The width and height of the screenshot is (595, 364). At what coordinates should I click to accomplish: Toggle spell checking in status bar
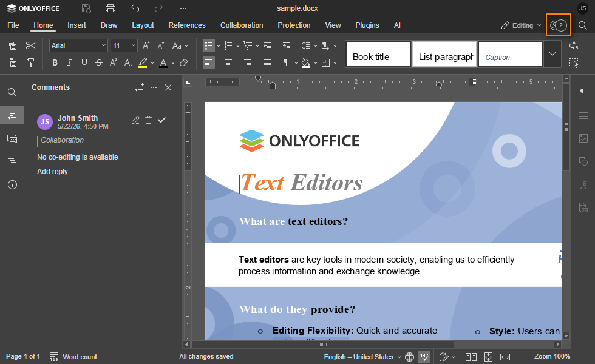point(424,357)
